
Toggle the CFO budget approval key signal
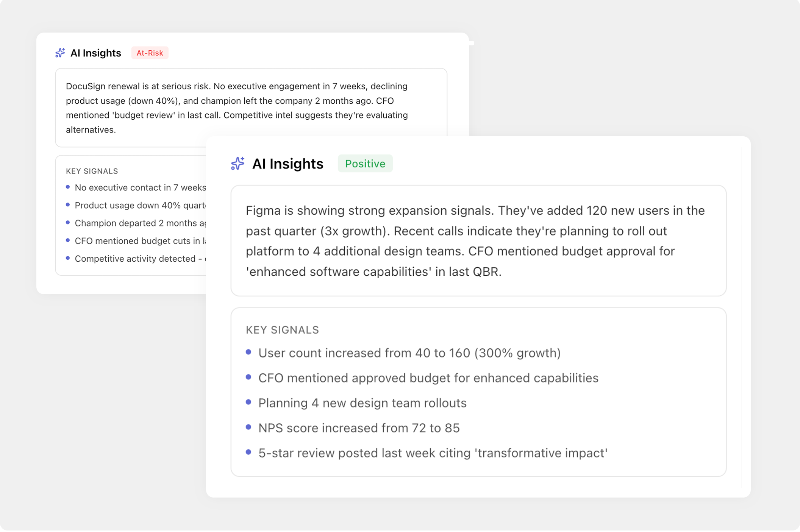[x=428, y=378]
